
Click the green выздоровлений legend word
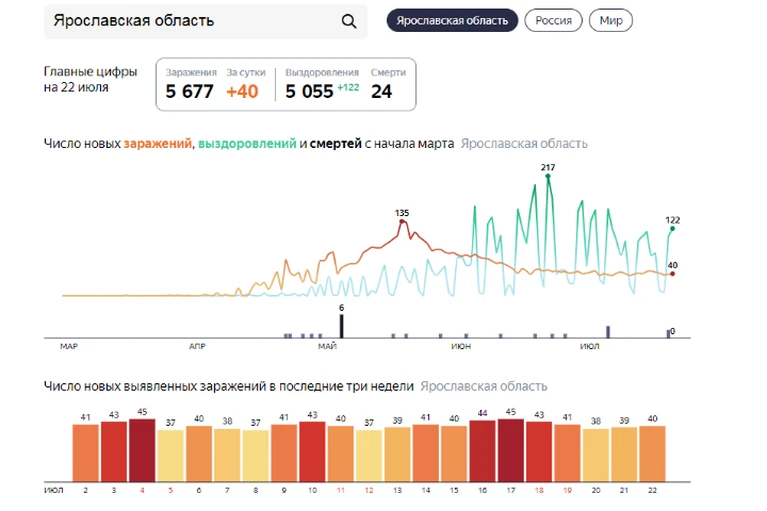pyautogui.click(x=247, y=143)
